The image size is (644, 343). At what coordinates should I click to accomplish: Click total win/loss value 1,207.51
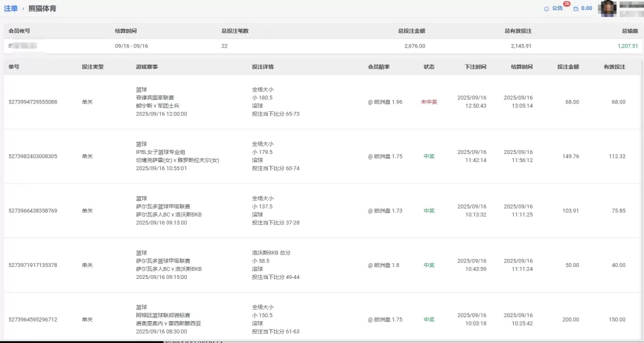627,46
